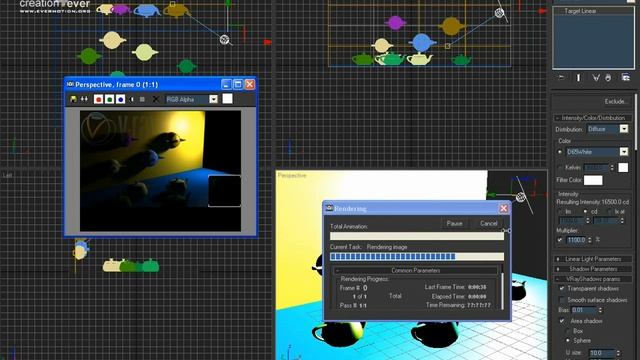Open the Filter Color swatch

point(593,180)
